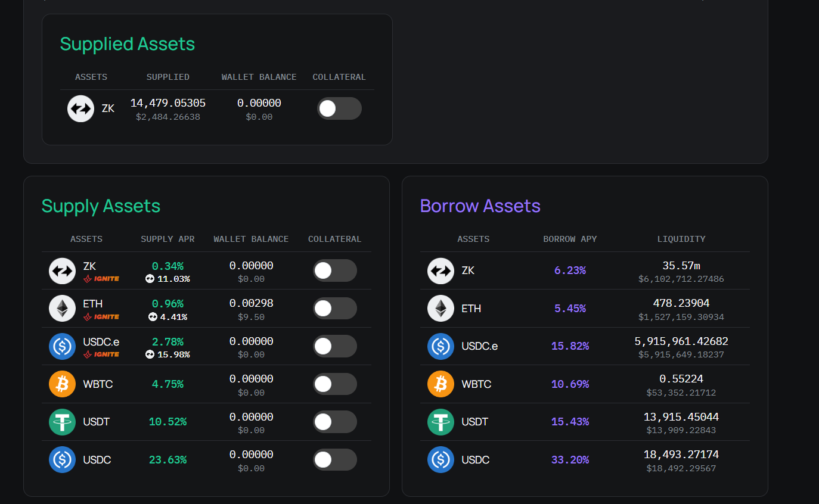This screenshot has height=504, width=819.
Task: Click the WBTC bitcoin icon in Borrow Assets
Action: (440, 384)
